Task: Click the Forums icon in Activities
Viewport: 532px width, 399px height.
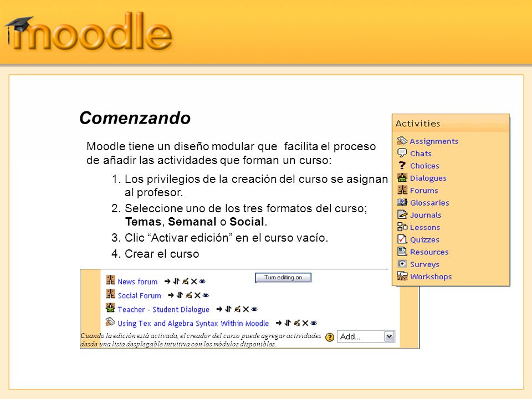Action: (402, 190)
